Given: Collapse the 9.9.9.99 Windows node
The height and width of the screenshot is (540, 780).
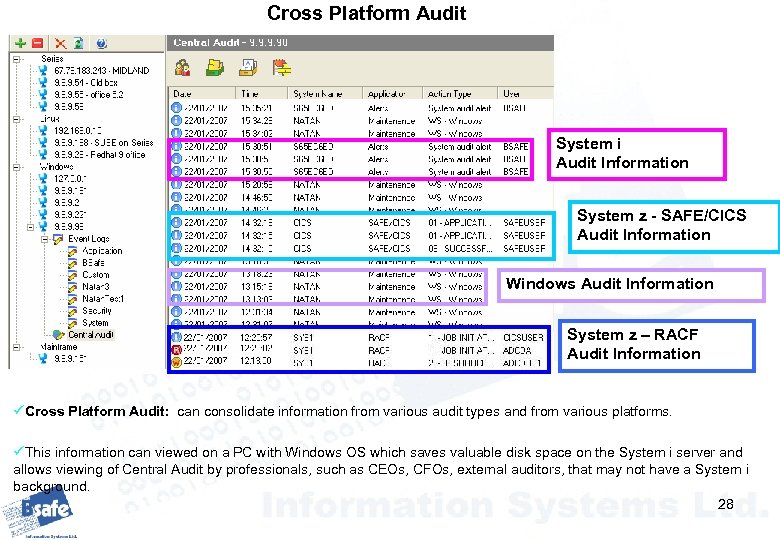Looking at the screenshot, I should click(x=31, y=227).
